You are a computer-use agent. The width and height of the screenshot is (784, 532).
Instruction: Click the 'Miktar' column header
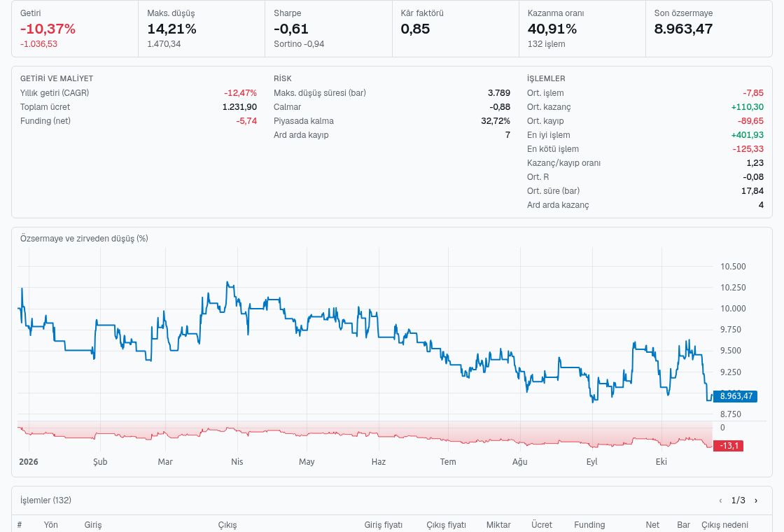pyautogui.click(x=498, y=524)
